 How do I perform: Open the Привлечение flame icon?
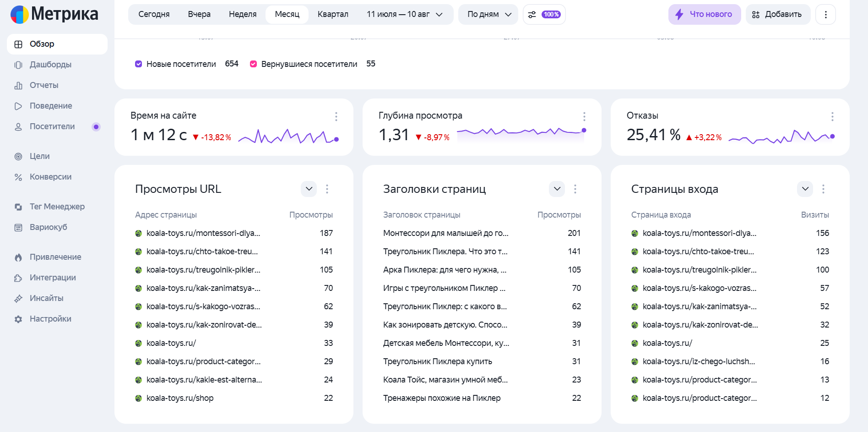[18, 257]
